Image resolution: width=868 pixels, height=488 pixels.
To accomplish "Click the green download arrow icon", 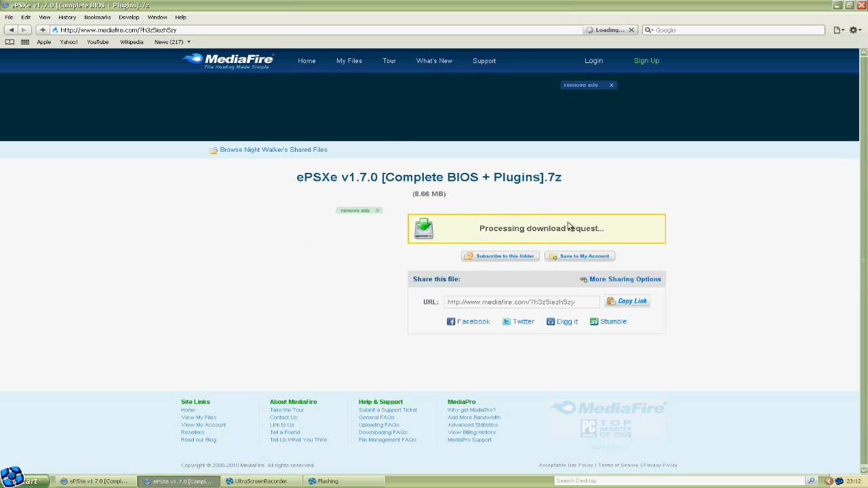I will [x=424, y=228].
